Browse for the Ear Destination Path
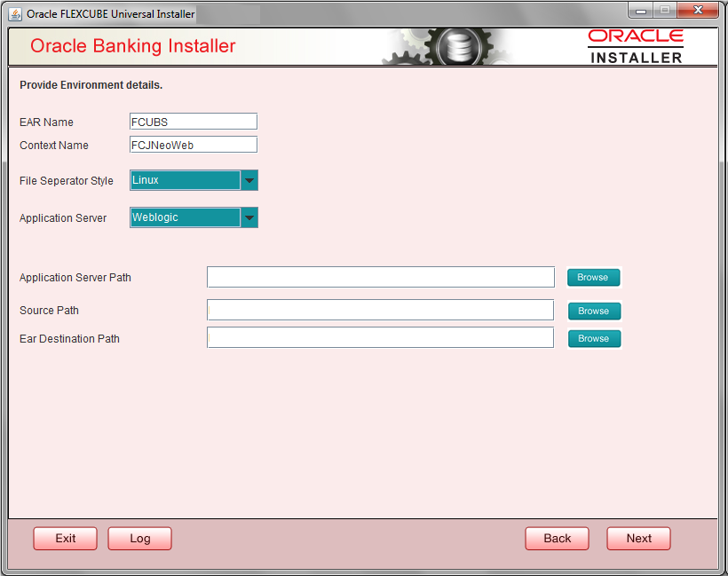This screenshot has height=576, width=728. pyautogui.click(x=594, y=338)
